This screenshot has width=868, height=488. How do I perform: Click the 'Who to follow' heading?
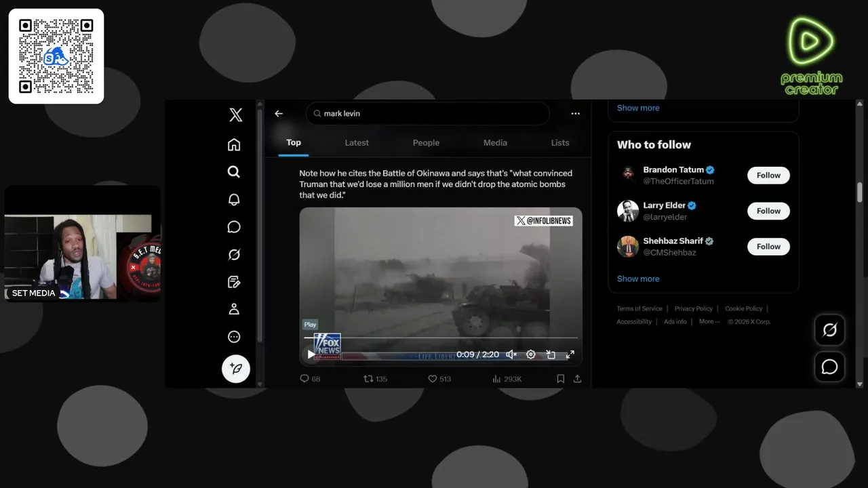(654, 144)
